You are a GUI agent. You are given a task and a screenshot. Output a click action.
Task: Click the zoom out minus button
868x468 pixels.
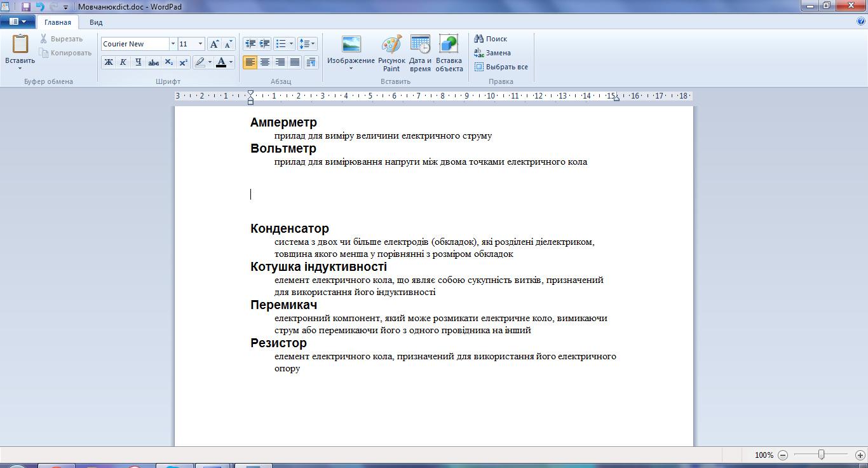(x=783, y=455)
